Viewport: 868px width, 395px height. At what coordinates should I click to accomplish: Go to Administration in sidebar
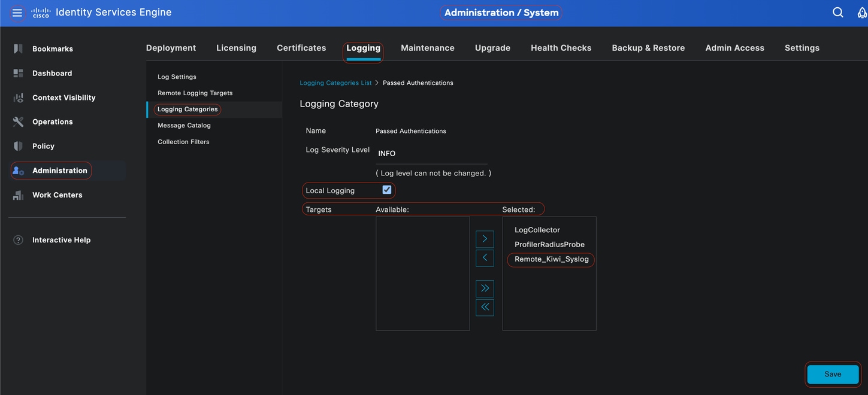[60, 171]
